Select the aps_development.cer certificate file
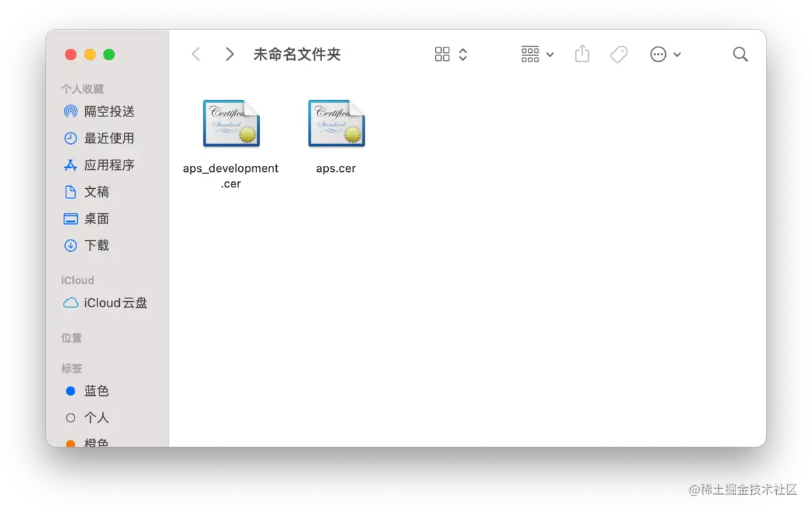The height and width of the screenshot is (511, 812). pyautogui.click(x=231, y=123)
